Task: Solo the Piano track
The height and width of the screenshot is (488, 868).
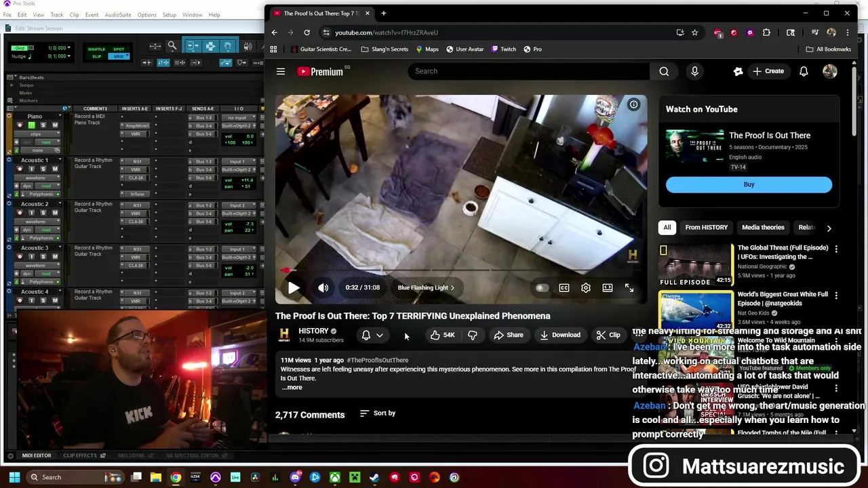Action: click(43, 125)
